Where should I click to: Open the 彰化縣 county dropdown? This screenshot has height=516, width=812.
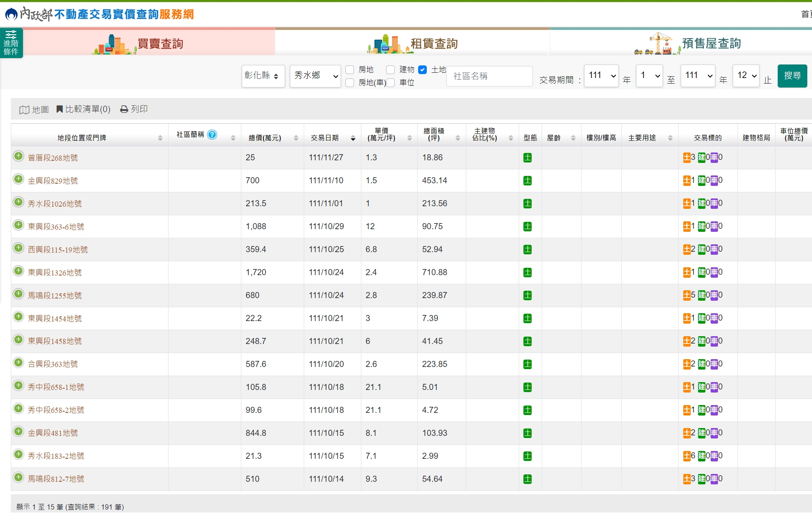(263, 76)
